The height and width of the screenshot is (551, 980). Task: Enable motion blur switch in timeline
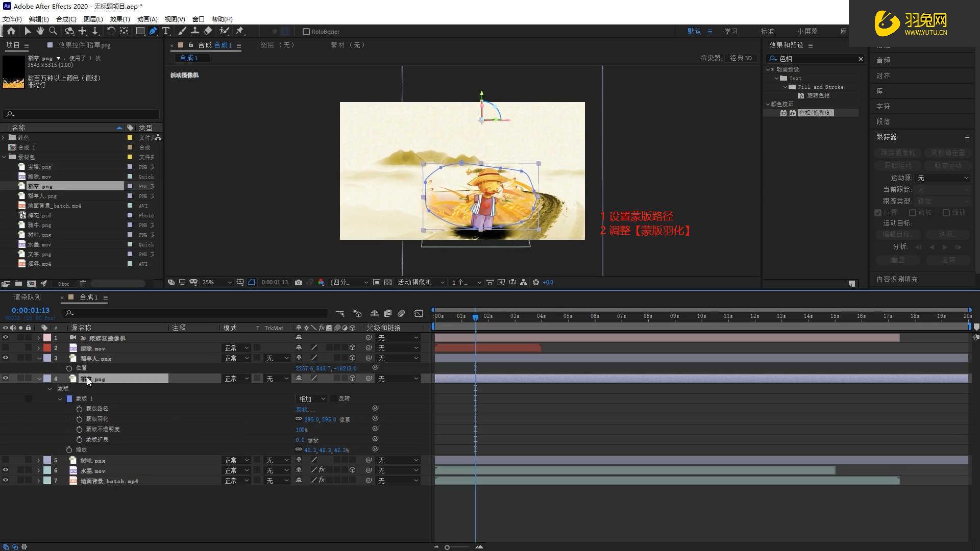click(401, 313)
